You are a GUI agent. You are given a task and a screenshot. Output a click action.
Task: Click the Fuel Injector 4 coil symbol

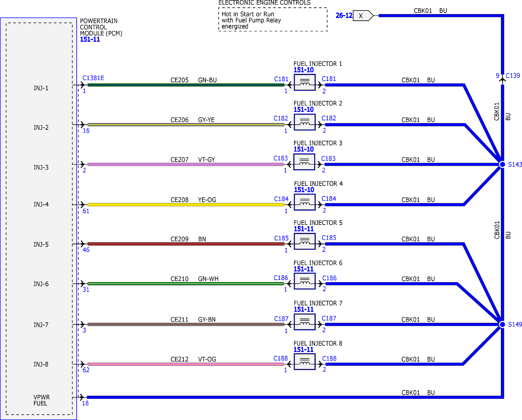[305, 202]
